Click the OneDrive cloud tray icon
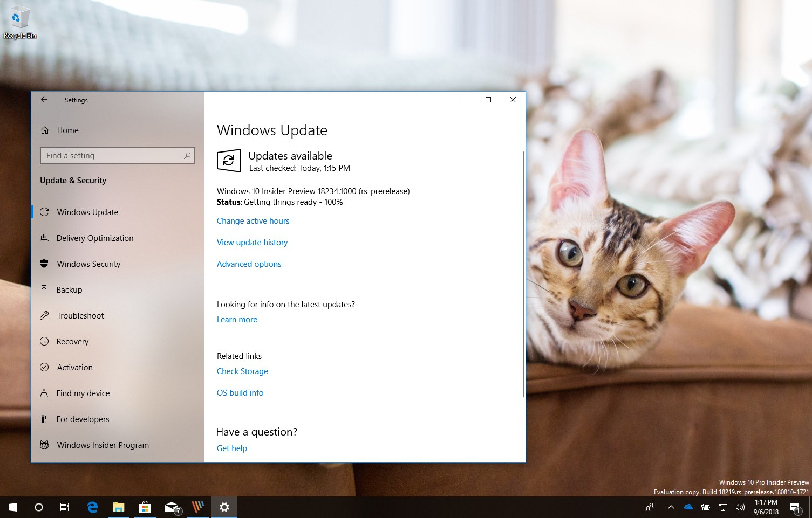The image size is (812, 518). [688, 507]
